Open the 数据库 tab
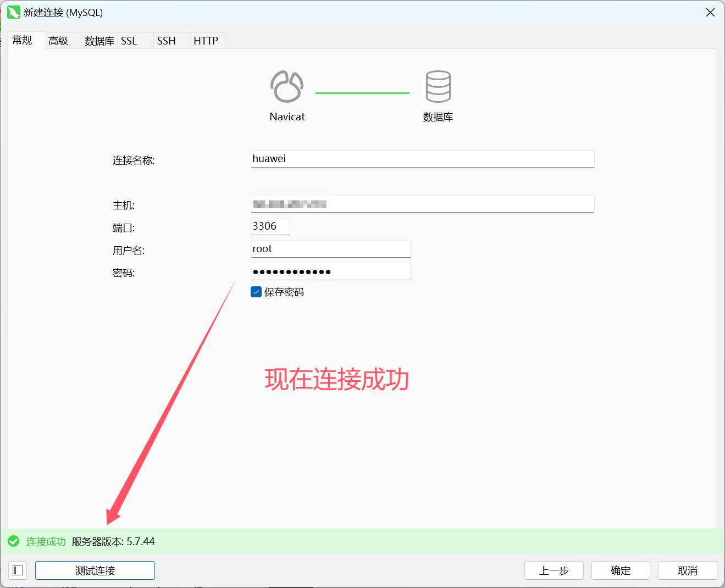The height and width of the screenshot is (588, 725). [99, 41]
